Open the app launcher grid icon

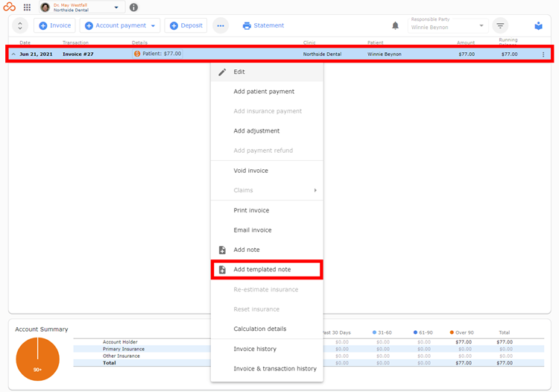[27, 7]
